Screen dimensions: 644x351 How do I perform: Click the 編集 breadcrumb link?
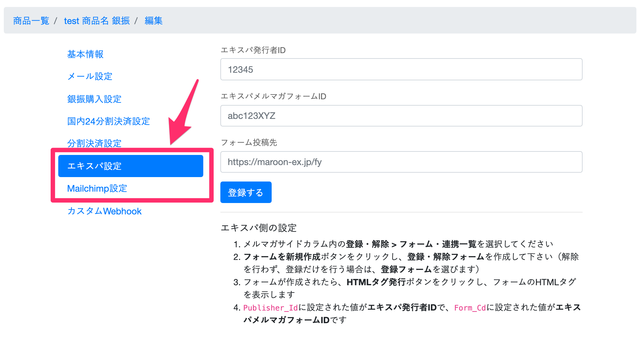click(154, 21)
